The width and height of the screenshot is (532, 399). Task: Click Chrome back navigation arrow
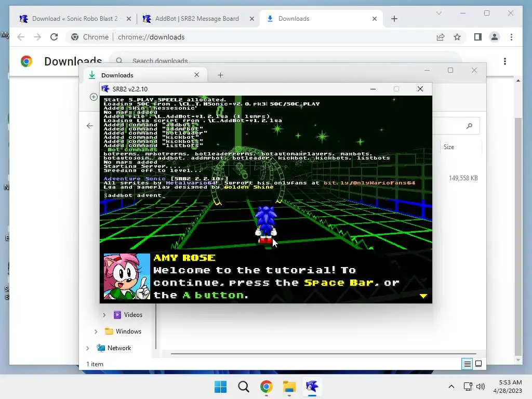coord(21,37)
